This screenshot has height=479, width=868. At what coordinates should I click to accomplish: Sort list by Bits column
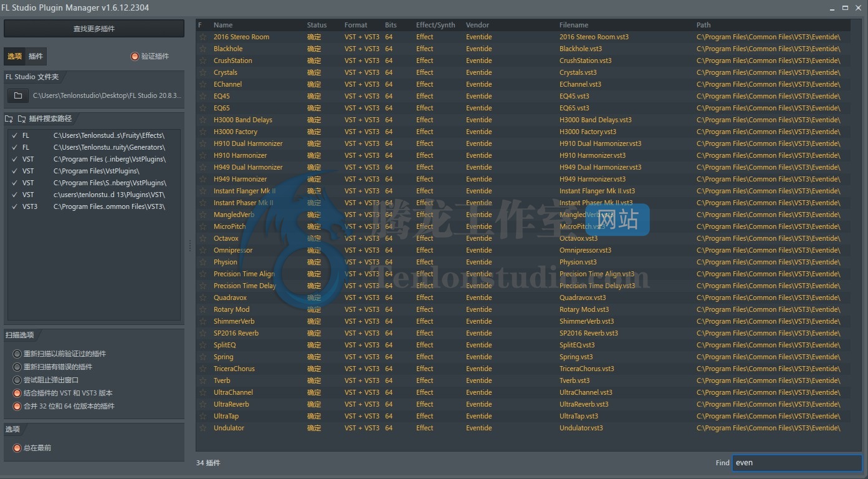tap(391, 25)
